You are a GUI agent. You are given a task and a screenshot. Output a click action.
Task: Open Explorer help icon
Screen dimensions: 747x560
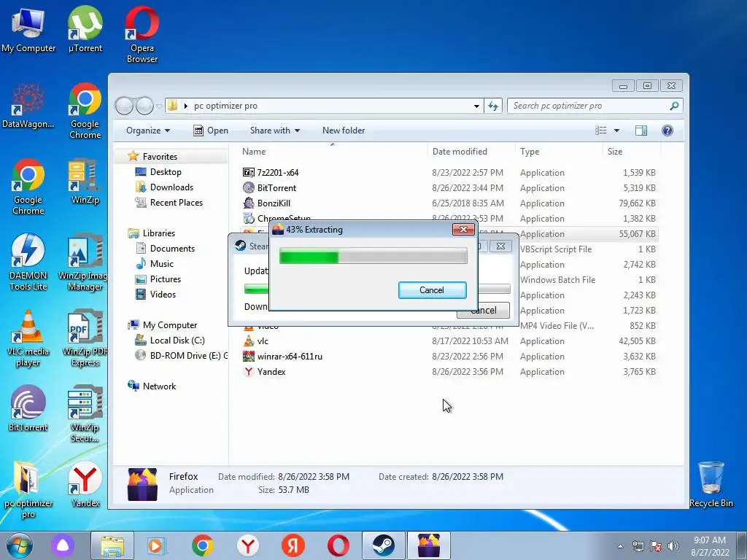[x=667, y=131]
